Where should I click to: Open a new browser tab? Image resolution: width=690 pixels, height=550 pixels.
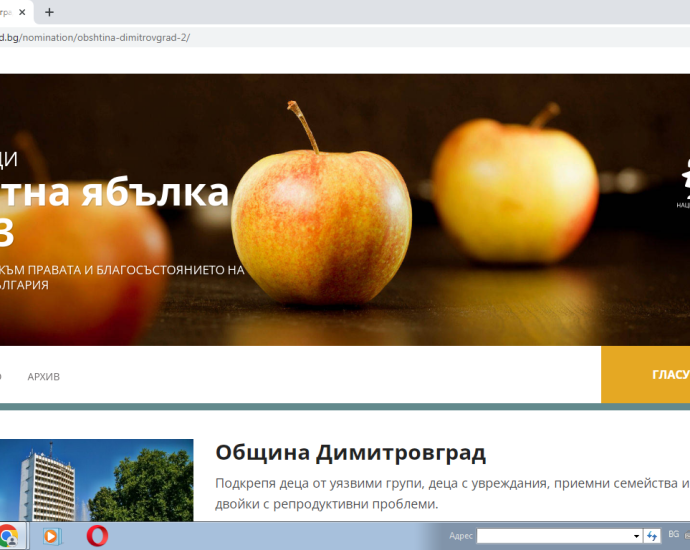[x=49, y=12]
